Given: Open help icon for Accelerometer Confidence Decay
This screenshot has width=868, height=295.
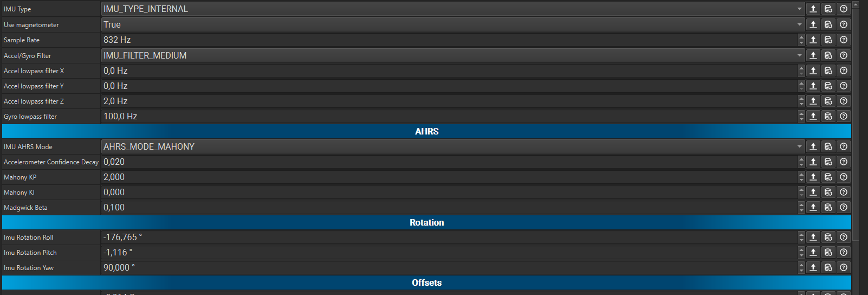Looking at the screenshot, I should 844,162.
